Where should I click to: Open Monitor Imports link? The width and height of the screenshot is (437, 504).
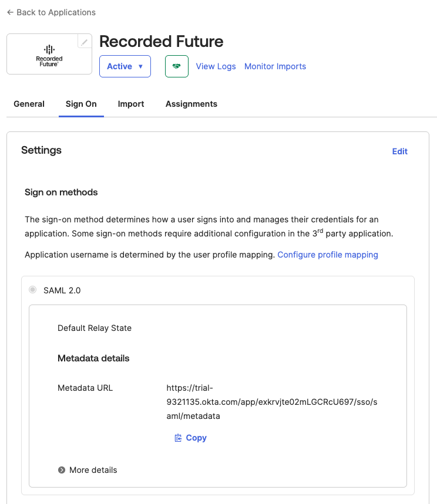275,66
